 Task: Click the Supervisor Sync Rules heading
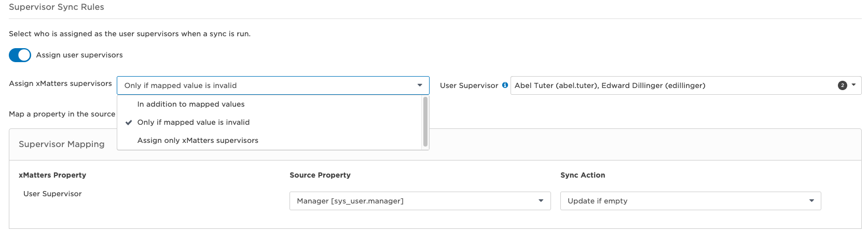pyautogui.click(x=57, y=7)
